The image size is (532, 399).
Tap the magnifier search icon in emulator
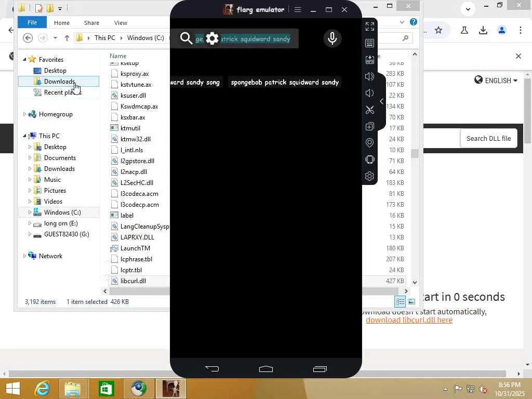(186, 38)
